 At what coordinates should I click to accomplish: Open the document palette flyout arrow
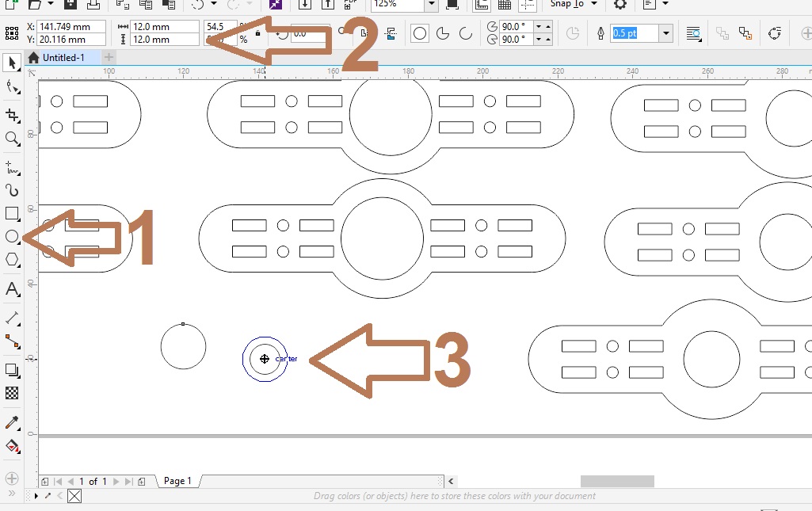(36, 496)
